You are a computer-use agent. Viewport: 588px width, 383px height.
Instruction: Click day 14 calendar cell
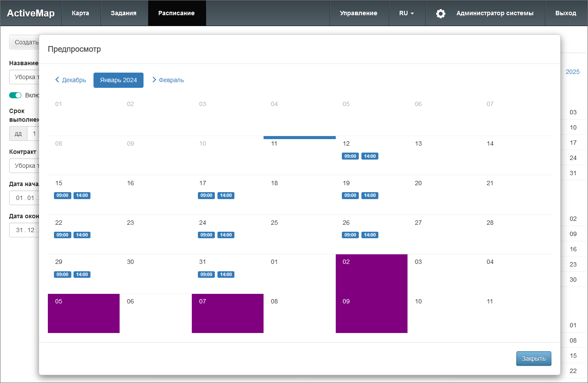tap(515, 156)
